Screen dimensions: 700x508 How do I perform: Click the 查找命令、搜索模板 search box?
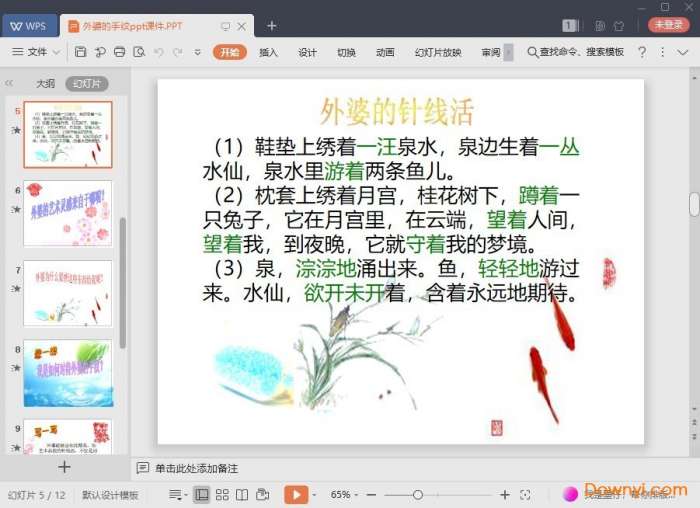coord(576,52)
